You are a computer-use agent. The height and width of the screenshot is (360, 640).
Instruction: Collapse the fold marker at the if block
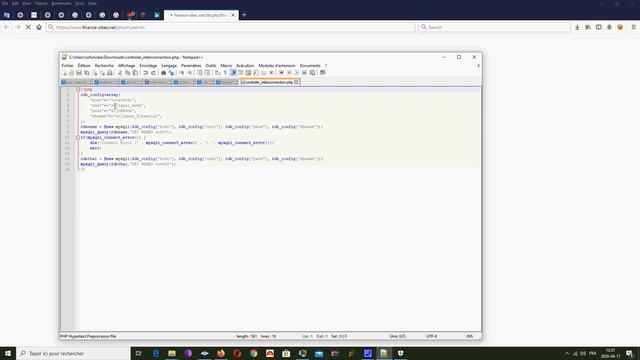click(x=78, y=138)
